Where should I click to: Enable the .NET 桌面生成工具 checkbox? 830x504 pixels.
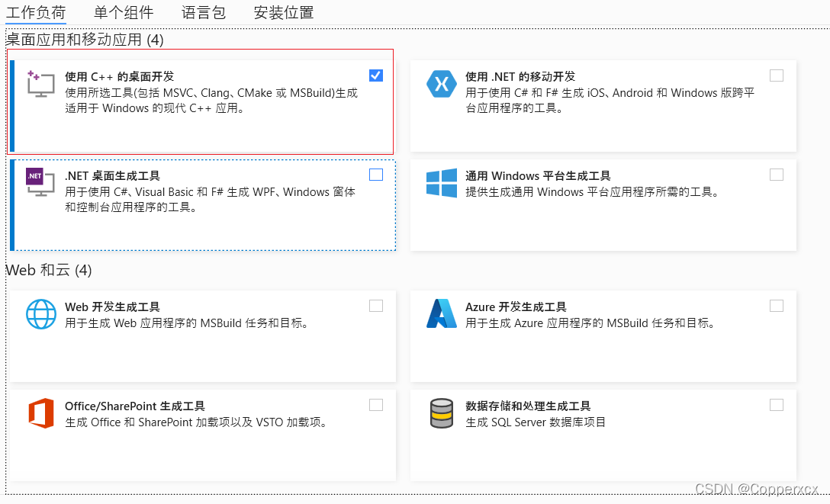click(x=376, y=175)
